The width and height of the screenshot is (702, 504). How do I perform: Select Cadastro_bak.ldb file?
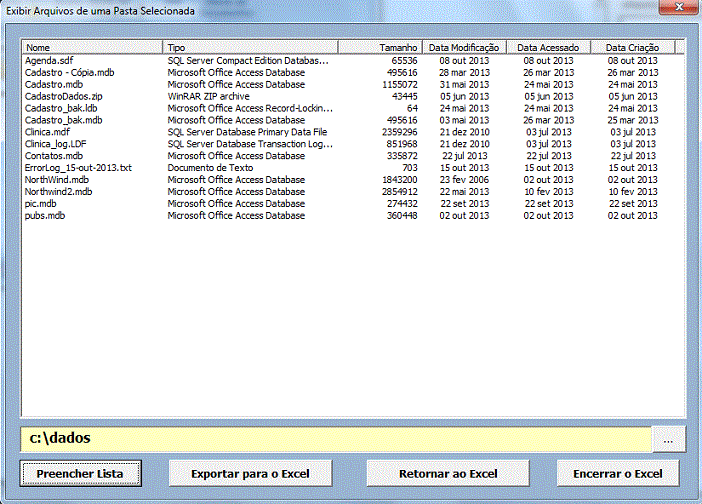tap(61, 108)
